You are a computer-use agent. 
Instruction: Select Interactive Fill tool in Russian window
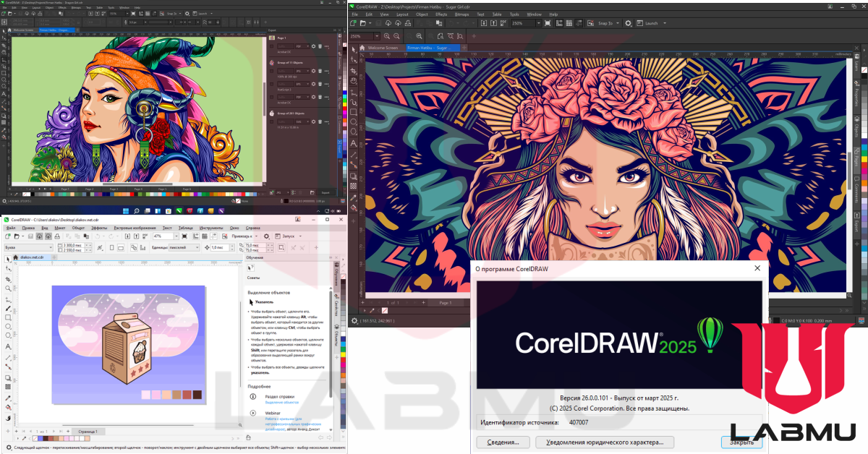[x=8, y=407]
